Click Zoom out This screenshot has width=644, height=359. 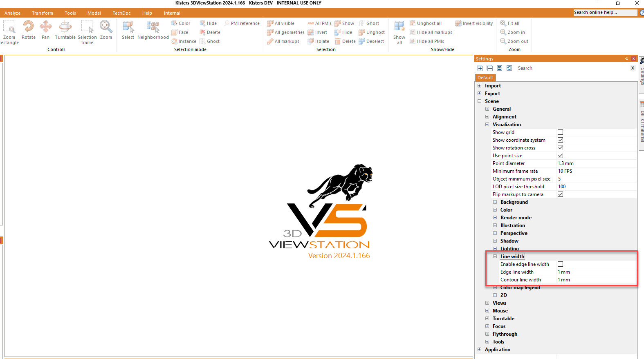coord(514,41)
